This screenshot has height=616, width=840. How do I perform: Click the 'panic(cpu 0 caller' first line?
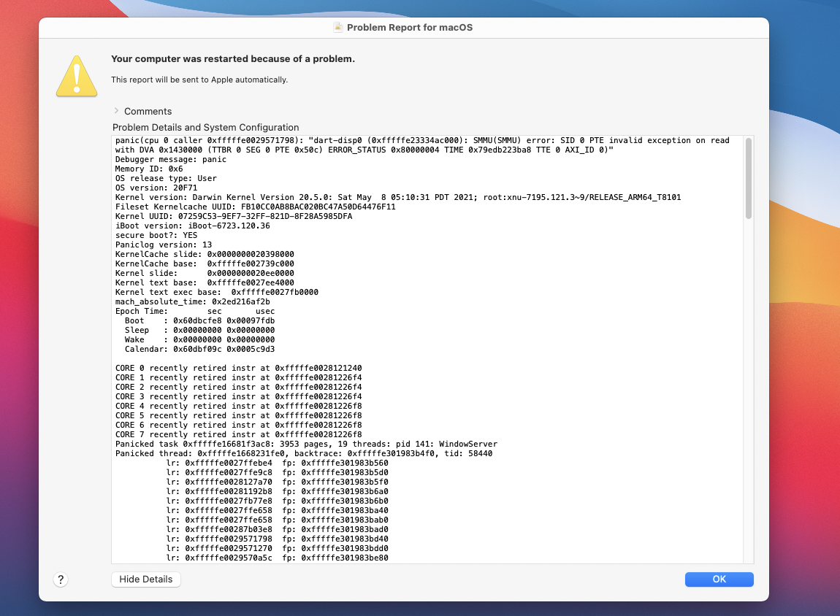click(x=422, y=141)
